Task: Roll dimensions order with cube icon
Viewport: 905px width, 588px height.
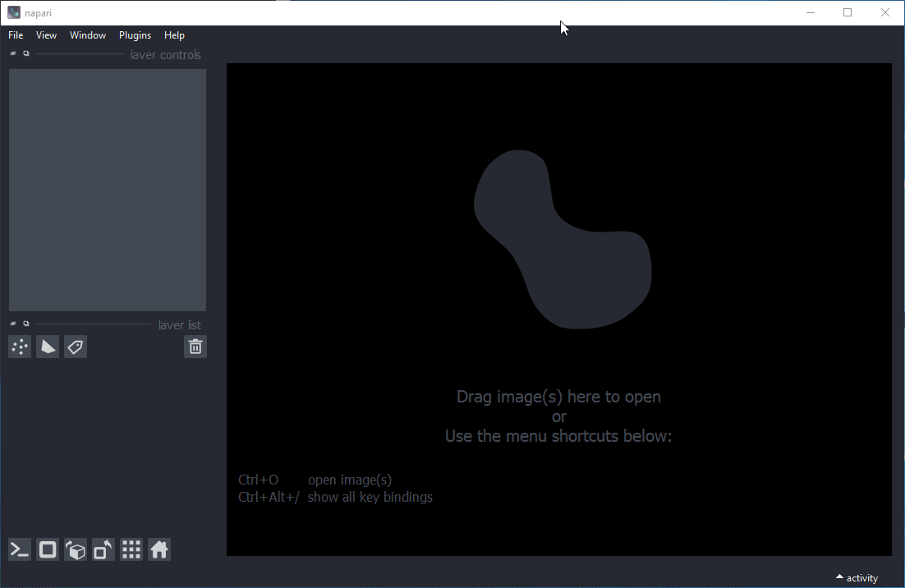Action: coord(76,550)
